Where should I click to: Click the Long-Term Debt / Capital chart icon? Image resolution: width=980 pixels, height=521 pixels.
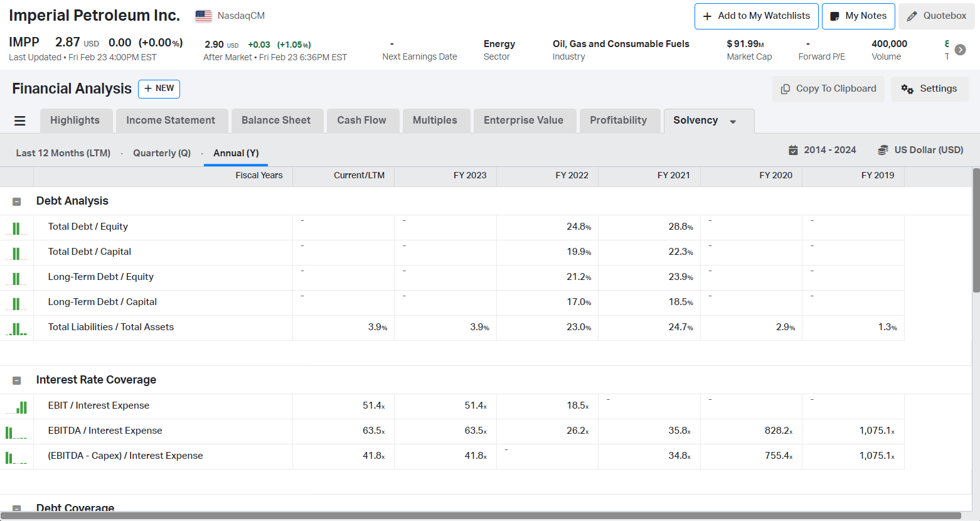pos(16,303)
